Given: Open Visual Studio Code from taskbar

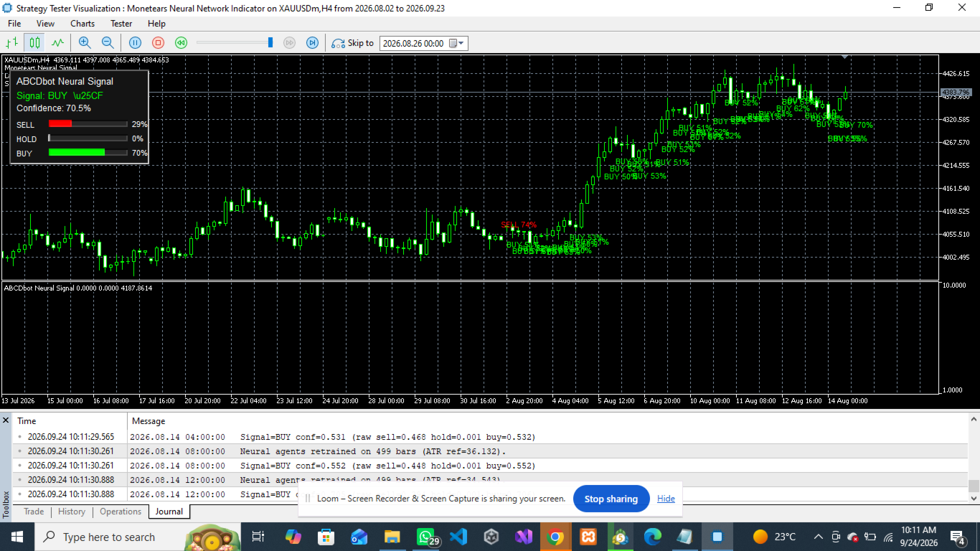Looking at the screenshot, I should pyautogui.click(x=458, y=537).
